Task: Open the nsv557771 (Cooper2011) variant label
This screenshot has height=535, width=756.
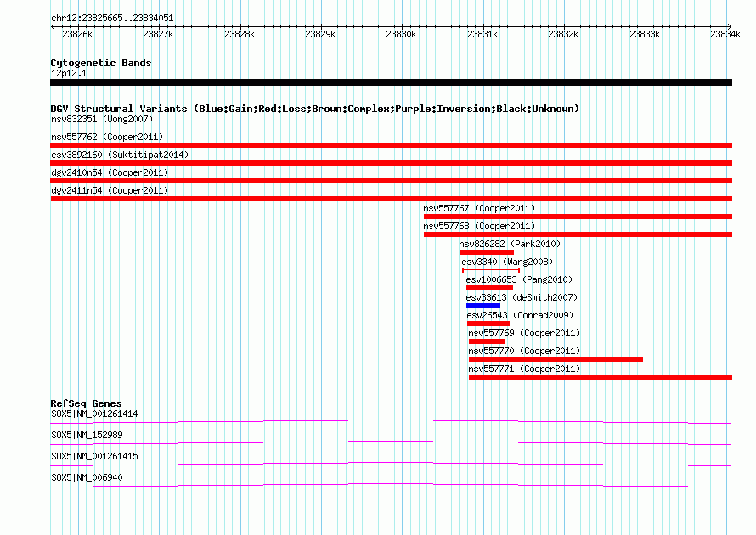Action: pos(524,369)
